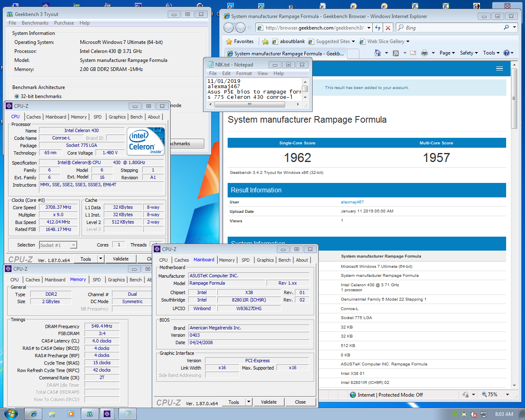This screenshot has height=420, width=525.
Task: Click the Add to Favorites Bar icon
Action: click(x=265, y=41)
